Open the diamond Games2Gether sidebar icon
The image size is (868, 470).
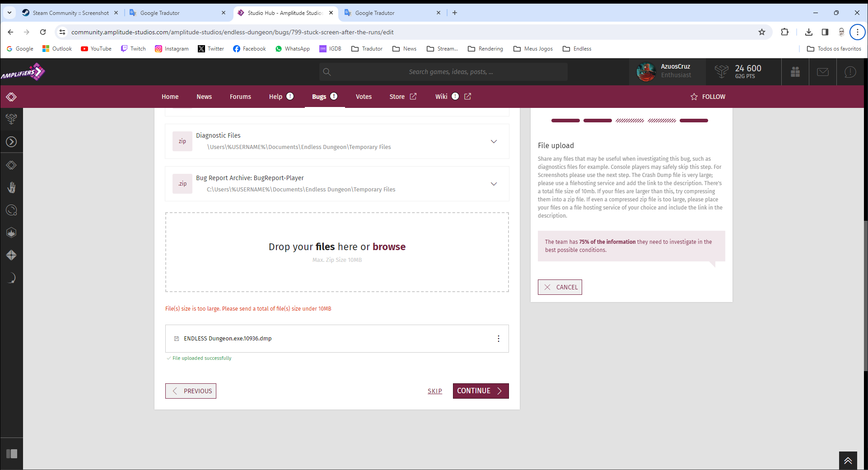pyautogui.click(x=11, y=97)
